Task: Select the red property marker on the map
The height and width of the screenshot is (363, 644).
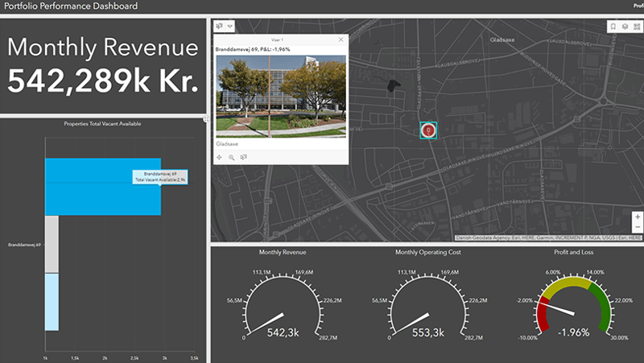Action: point(429,130)
